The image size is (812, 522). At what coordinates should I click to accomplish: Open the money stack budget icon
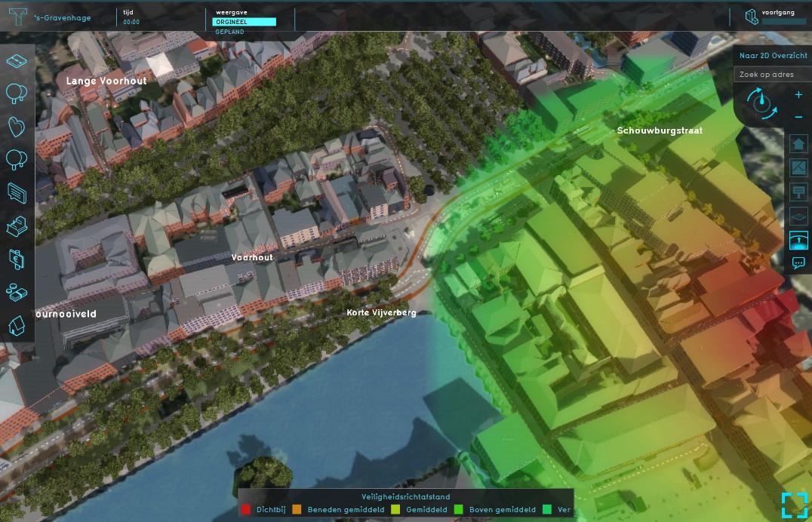point(17,292)
